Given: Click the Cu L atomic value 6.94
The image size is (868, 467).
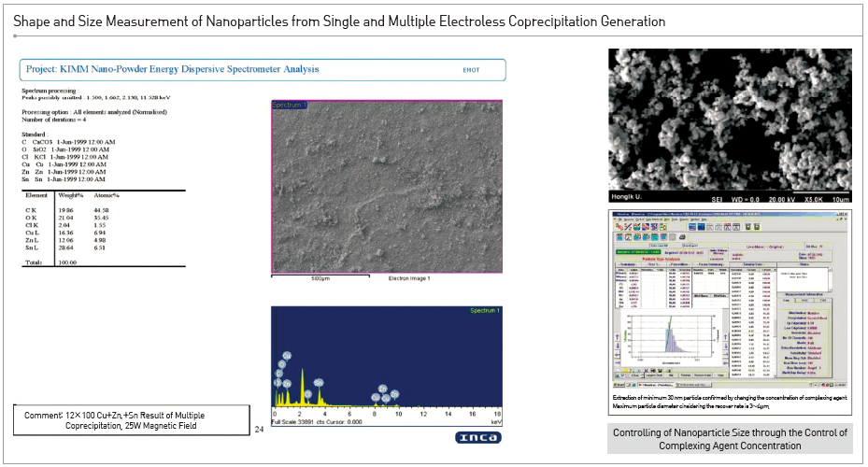Looking at the screenshot, I should [x=100, y=233].
